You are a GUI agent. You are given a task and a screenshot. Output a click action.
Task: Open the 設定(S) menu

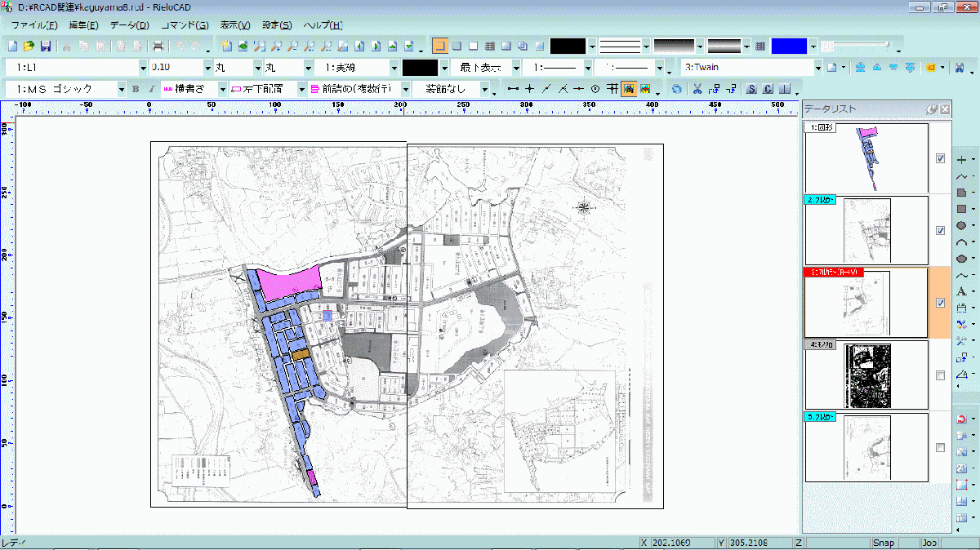pyautogui.click(x=275, y=25)
